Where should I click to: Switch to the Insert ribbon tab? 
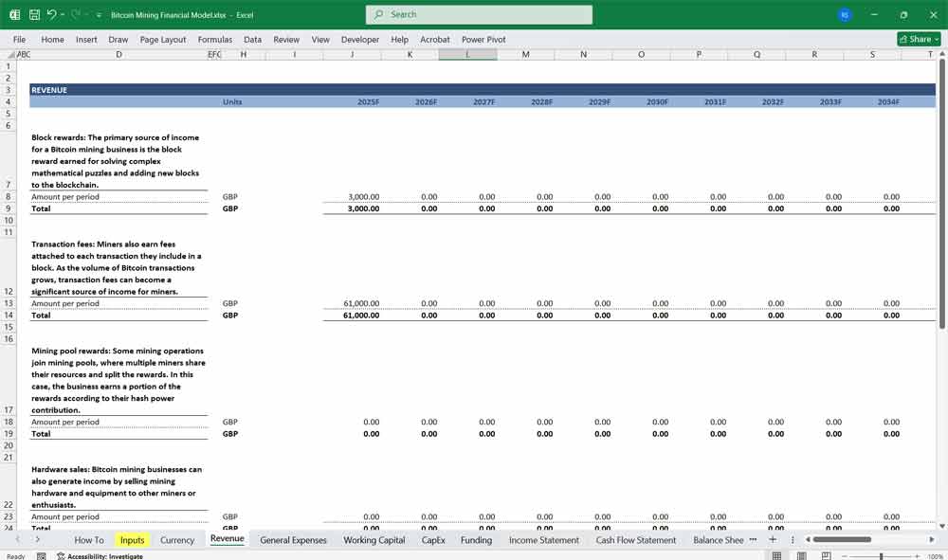pyautogui.click(x=86, y=39)
